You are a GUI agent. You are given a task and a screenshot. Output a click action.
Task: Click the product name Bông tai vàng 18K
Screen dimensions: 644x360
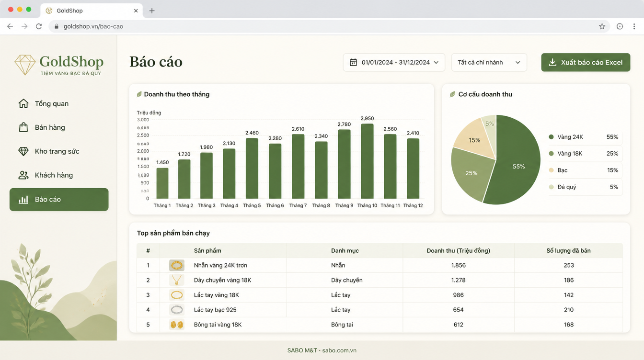pos(218,325)
